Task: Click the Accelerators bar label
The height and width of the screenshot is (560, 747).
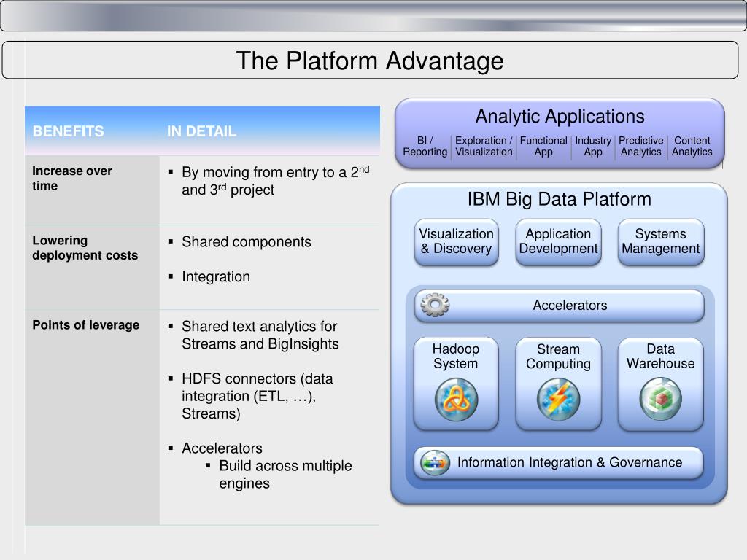Action: (x=570, y=306)
